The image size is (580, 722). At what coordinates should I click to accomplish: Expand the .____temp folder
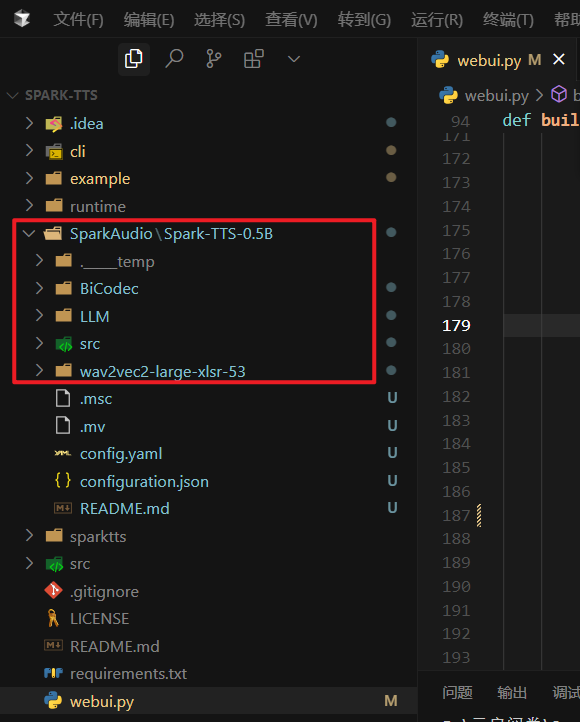pos(40,261)
